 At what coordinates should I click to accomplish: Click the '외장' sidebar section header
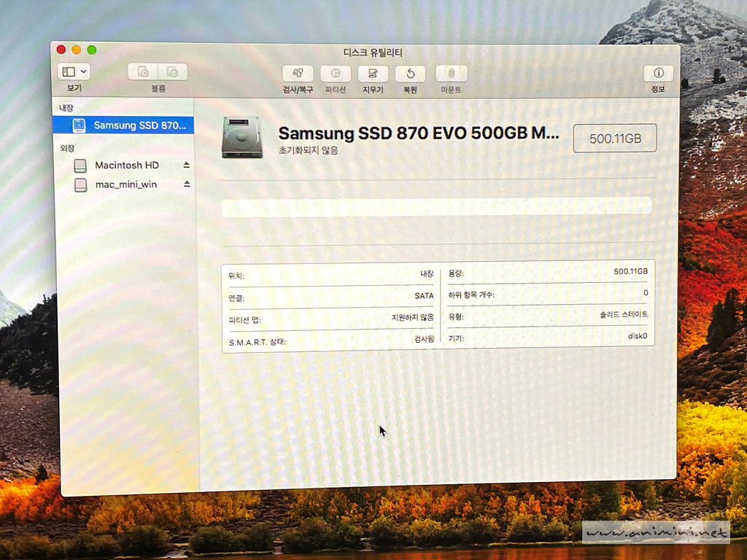[67, 148]
